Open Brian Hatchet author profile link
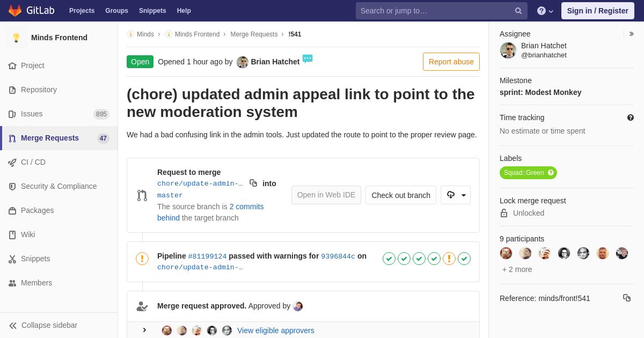The image size is (644, 338). pos(275,62)
